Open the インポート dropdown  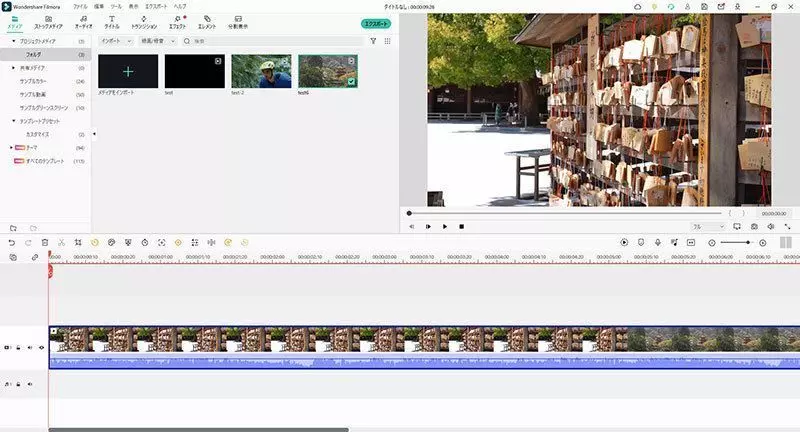coord(117,41)
